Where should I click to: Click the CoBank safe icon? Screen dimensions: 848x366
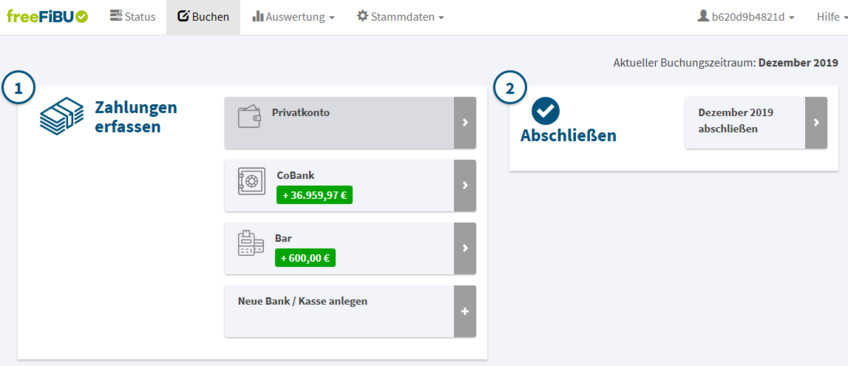251,181
